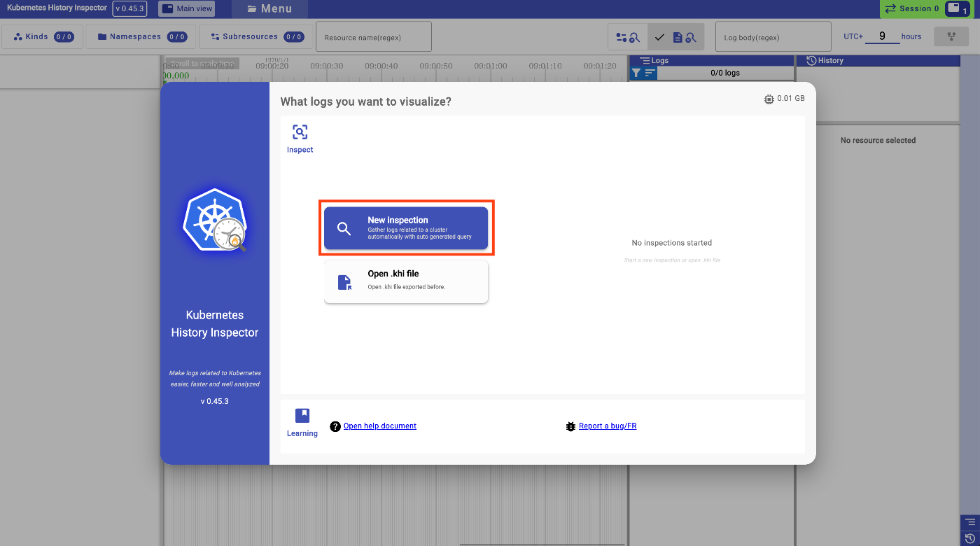Toggle the timeline filter search button
Screen dimensions: 980x546
coord(628,37)
